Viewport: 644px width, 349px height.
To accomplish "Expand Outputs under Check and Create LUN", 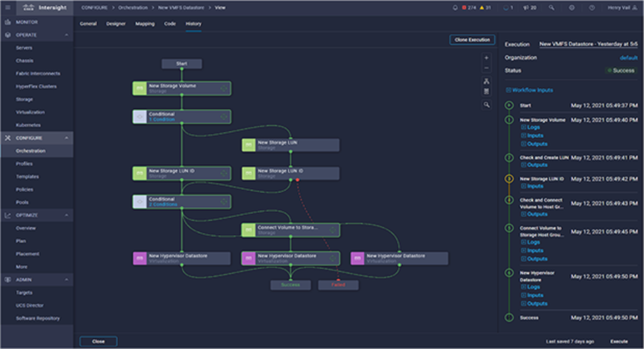I will (x=534, y=165).
